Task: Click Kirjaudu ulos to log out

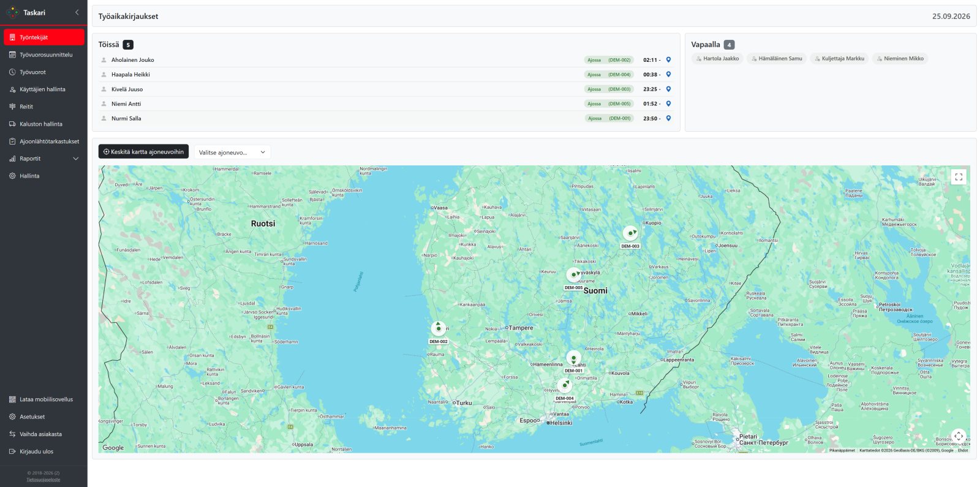Action: click(x=43, y=451)
